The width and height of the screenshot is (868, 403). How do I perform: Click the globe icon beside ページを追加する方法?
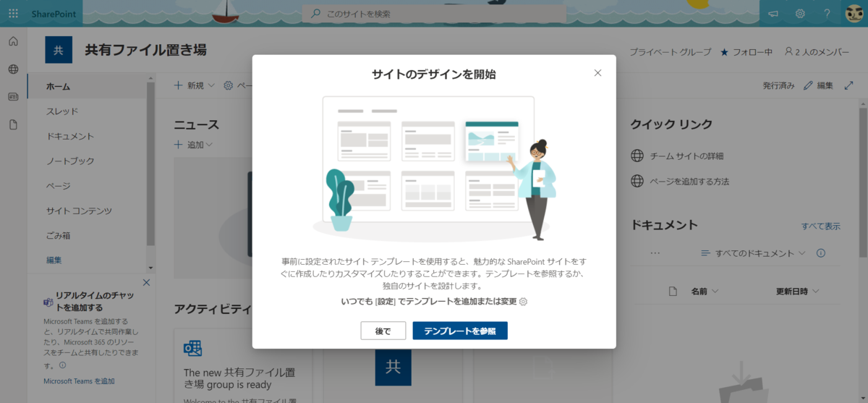click(637, 181)
